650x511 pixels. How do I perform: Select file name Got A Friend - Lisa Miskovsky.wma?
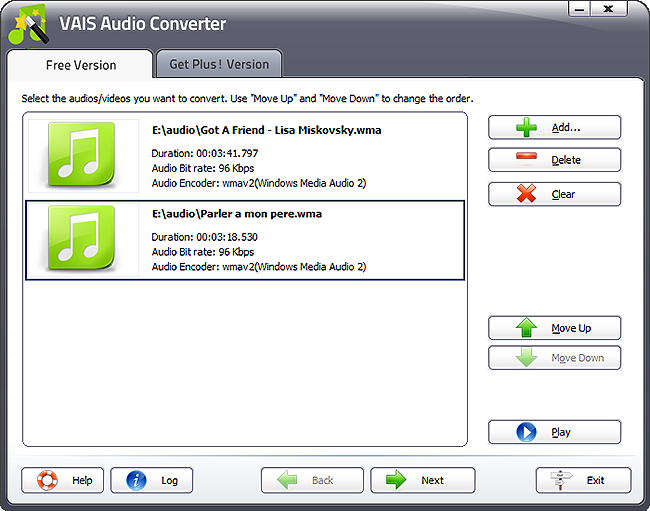point(267,130)
